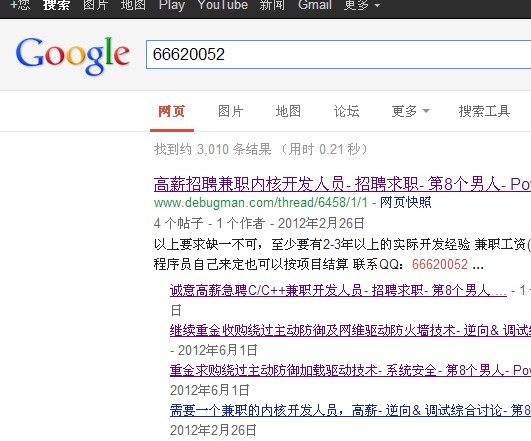Expand the 更多 dropdown in top bar
Viewport: 531px width, 441px height.
[362, 5]
